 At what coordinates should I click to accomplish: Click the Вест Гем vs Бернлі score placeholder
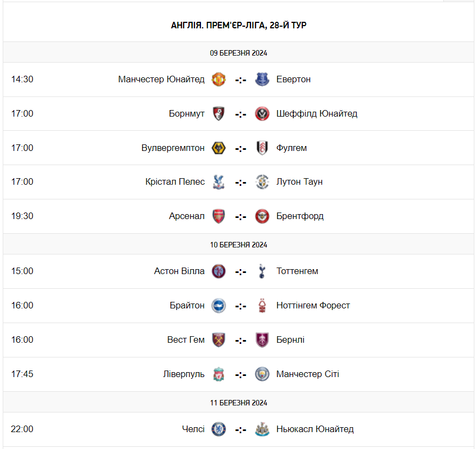(241, 340)
